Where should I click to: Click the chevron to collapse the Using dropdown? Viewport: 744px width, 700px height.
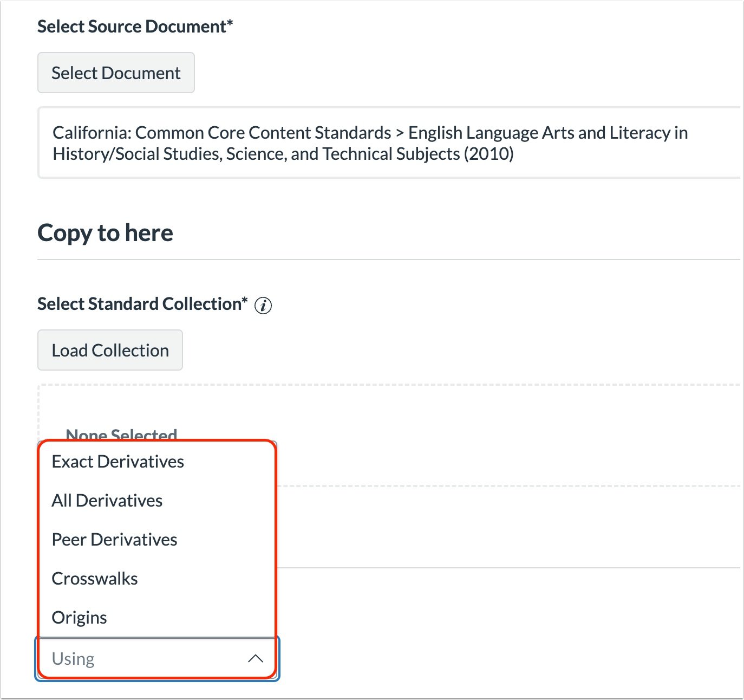(x=256, y=659)
